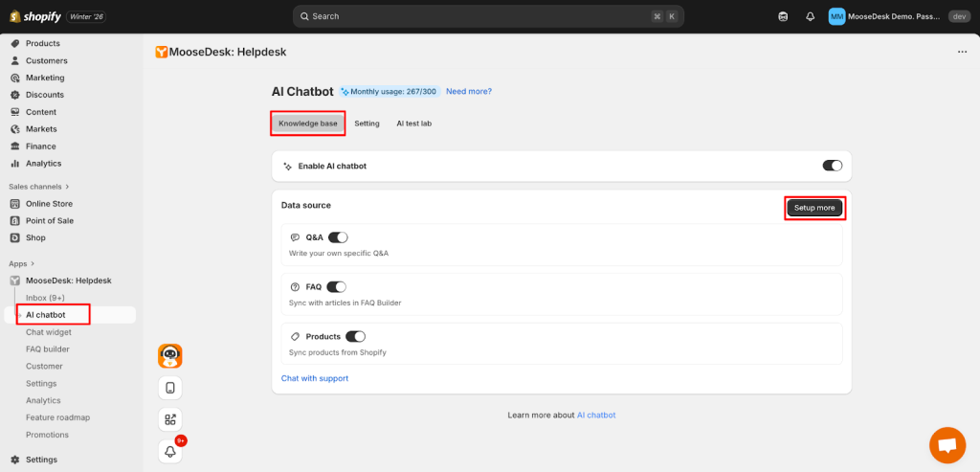
Task: Switch to the Setting tab
Action: [367, 124]
